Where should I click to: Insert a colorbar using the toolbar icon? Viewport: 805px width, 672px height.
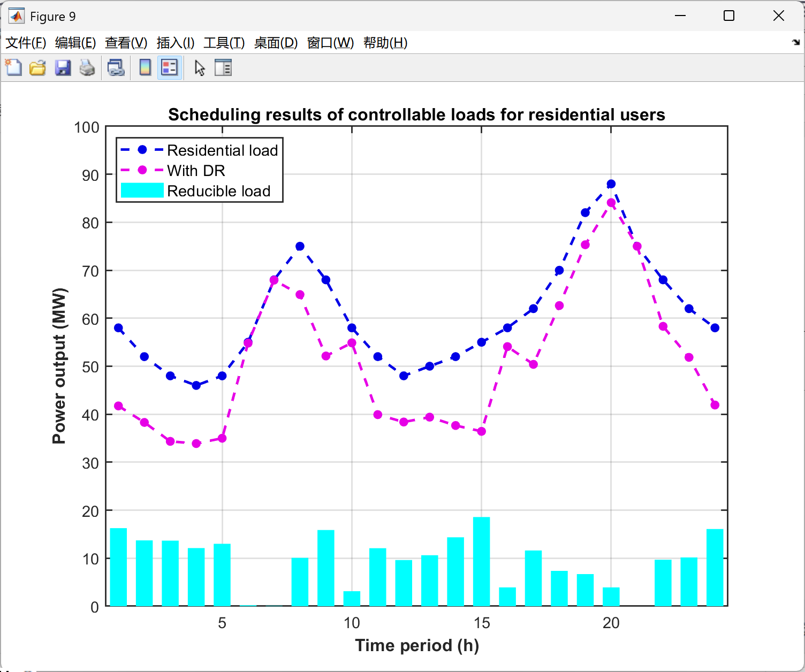coord(145,68)
